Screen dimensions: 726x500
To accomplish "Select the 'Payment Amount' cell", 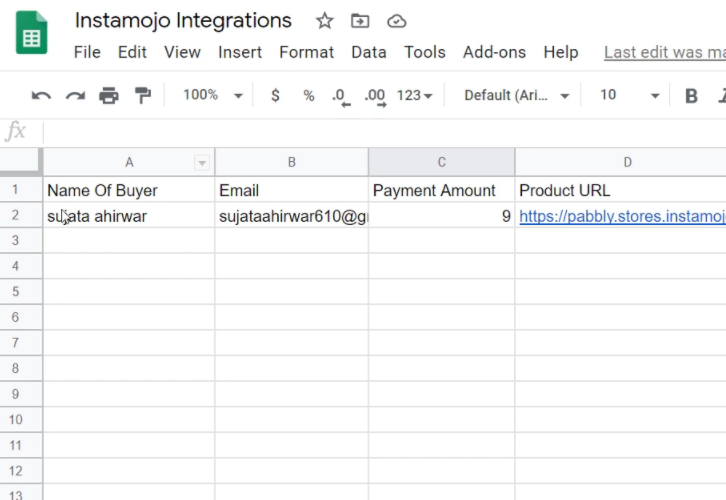I will [441, 190].
